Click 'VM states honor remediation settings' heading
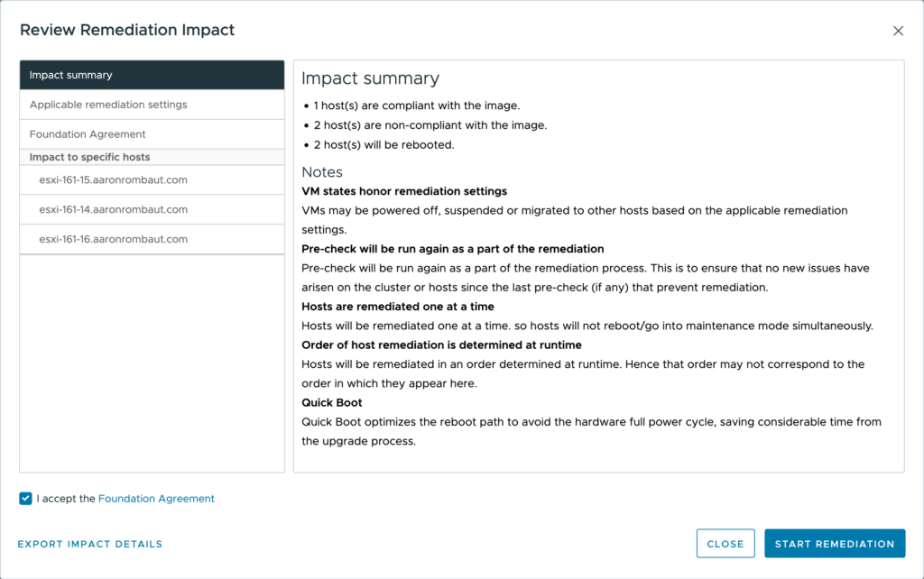Viewport: 924px width, 579px height. pyautogui.click(x=404, y=191)
